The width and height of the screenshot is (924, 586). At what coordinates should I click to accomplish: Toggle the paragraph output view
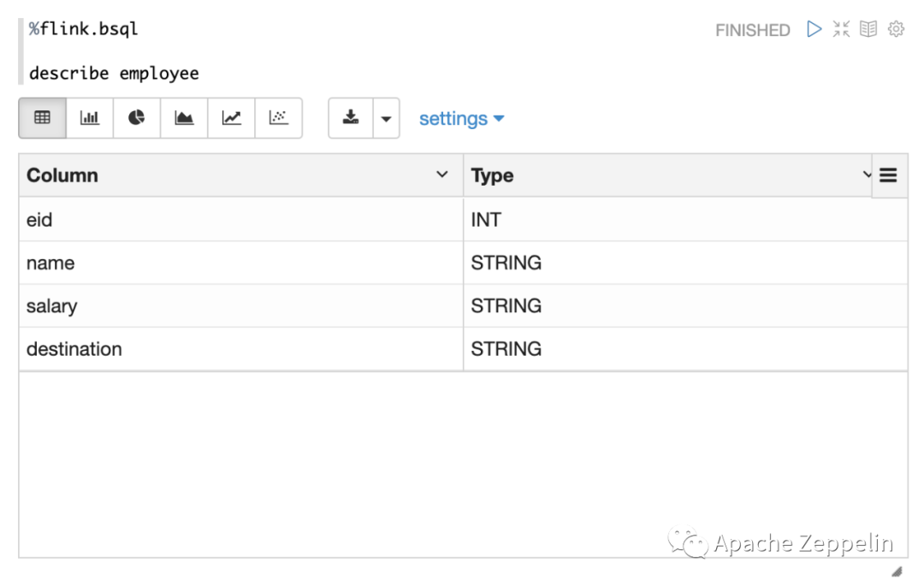[x=868, y=29]
